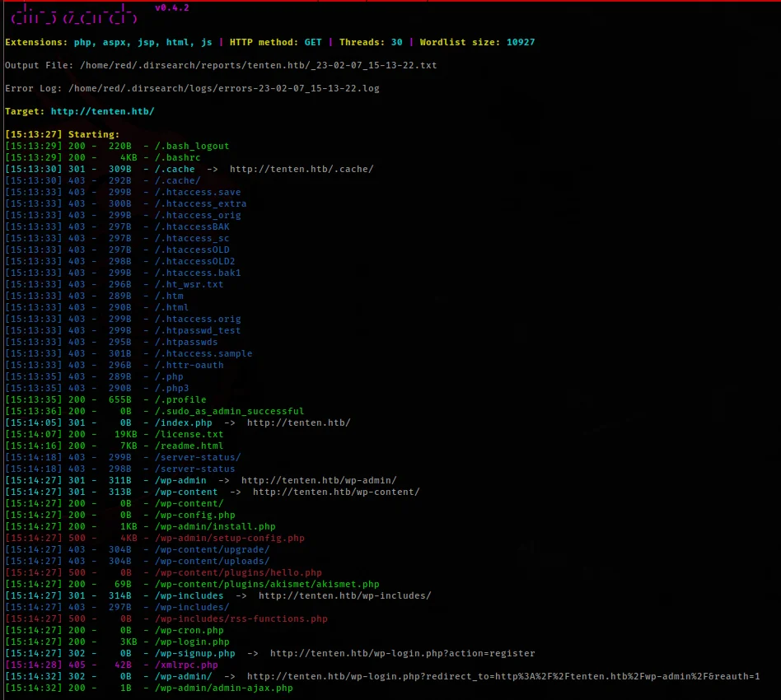Image resolution: width=781 pixels, height=700 pixels.
Task: Select the /wp-admin/admin-ajax.php path
Action: coord(223,688)
